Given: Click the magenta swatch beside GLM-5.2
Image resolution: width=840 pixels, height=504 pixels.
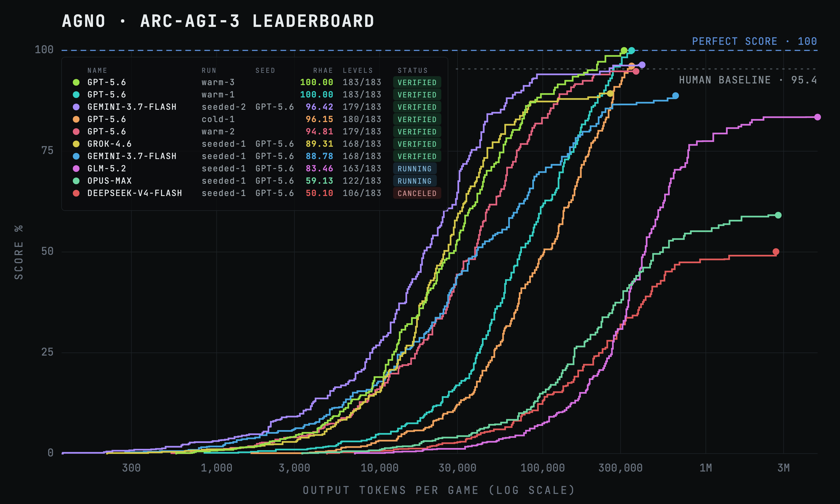Looking at the screenshot, I should (76, 169).
